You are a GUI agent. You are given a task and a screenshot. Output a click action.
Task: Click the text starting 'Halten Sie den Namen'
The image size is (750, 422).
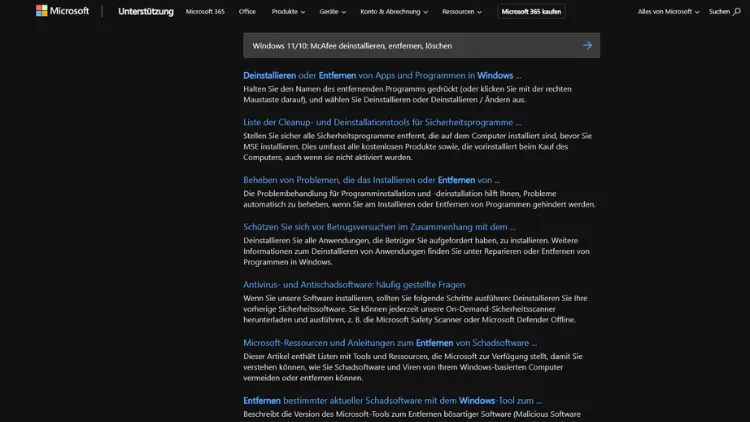tap(408, 94)
